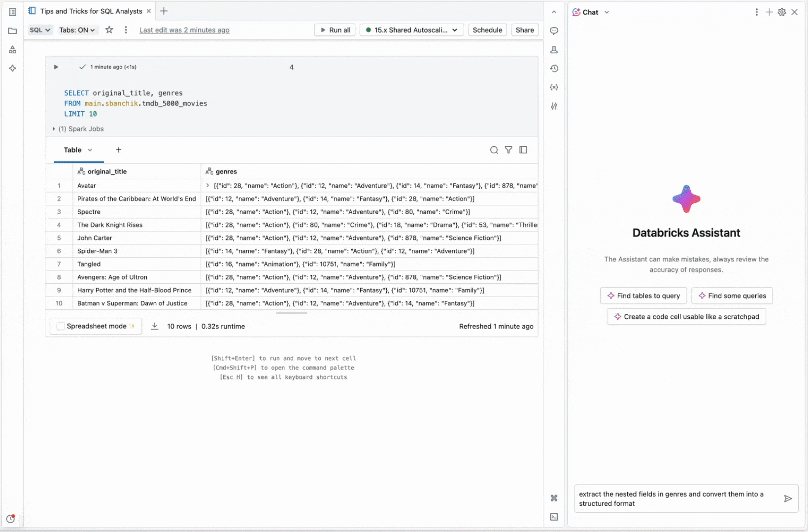The image size is (808, 532).
Task: Open the workspace folder browser
Action: [x=12, y=31]
